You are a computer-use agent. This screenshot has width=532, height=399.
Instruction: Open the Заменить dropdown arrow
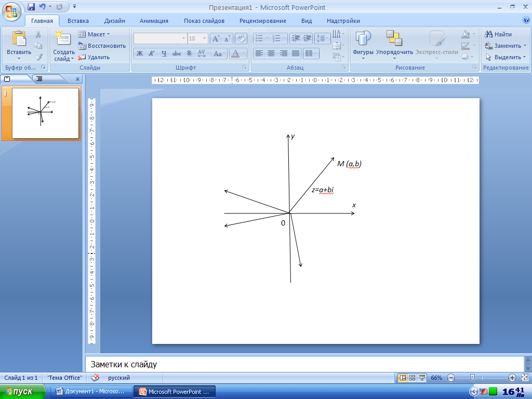tap(525, 46)
